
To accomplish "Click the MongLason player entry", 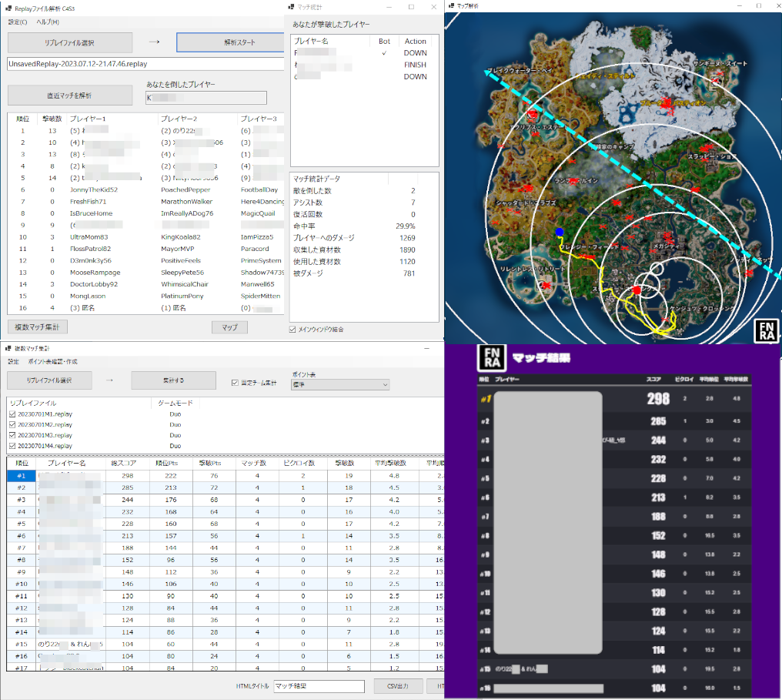I will tap(88, 296).
